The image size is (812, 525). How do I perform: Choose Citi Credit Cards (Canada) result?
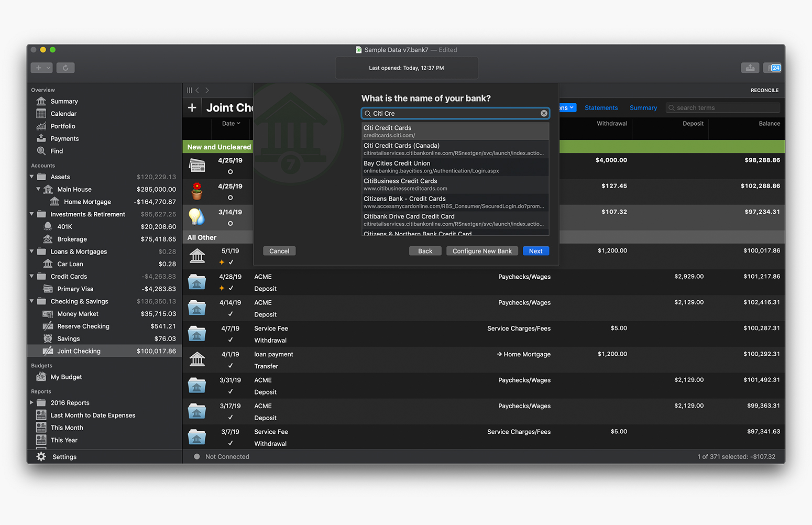click(x=455, y=149)
